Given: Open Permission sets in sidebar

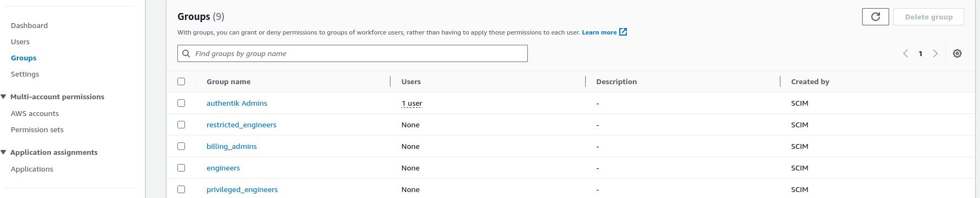Looking at the screenshot, I should 37,129.
